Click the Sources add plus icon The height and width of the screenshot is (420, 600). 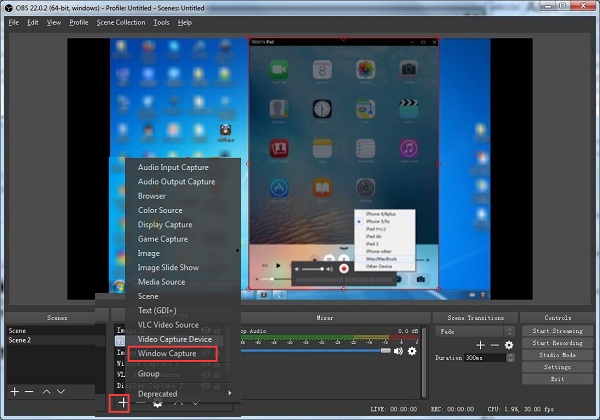[x=123, y=402]
